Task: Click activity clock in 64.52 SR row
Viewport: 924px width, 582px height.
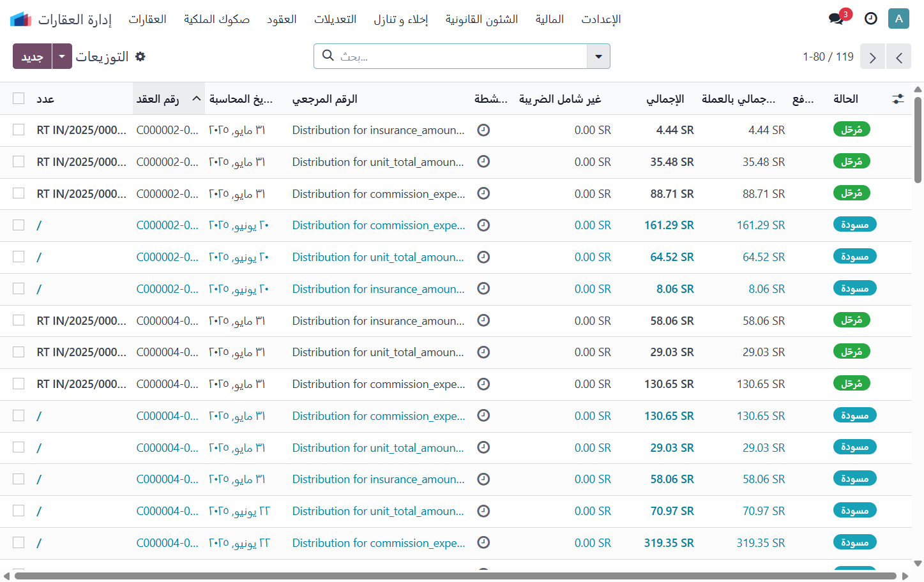Action: [x=483, y=257]
